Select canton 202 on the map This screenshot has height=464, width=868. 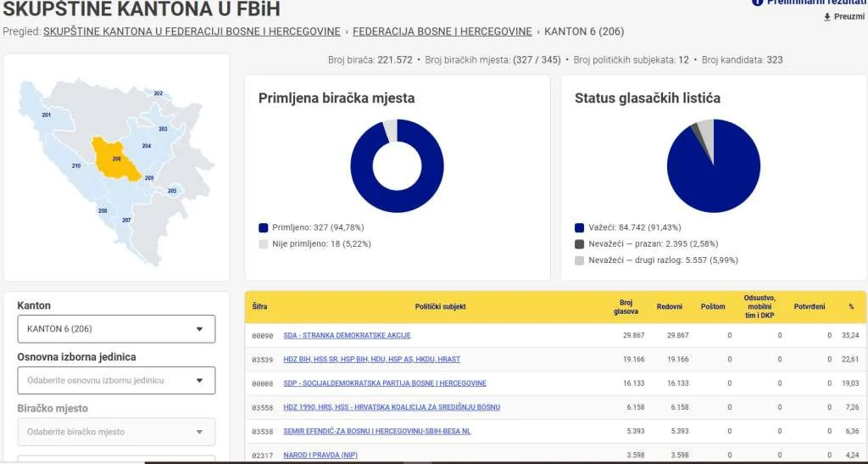click(159, 93)
